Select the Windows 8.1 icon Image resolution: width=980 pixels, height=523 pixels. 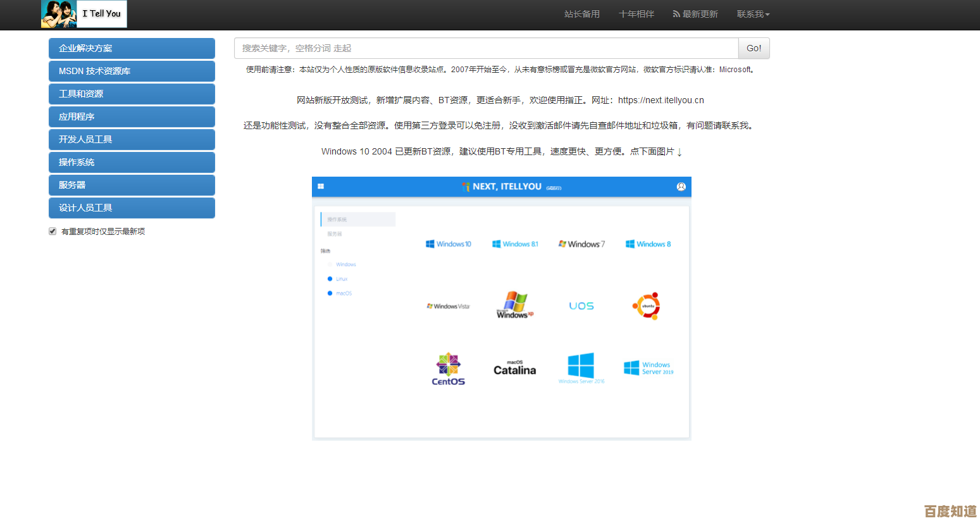click(516, 243)
